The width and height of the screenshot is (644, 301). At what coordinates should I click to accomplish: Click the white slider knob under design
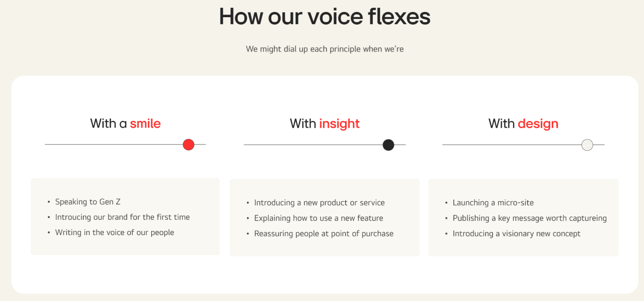coord(587,145)
